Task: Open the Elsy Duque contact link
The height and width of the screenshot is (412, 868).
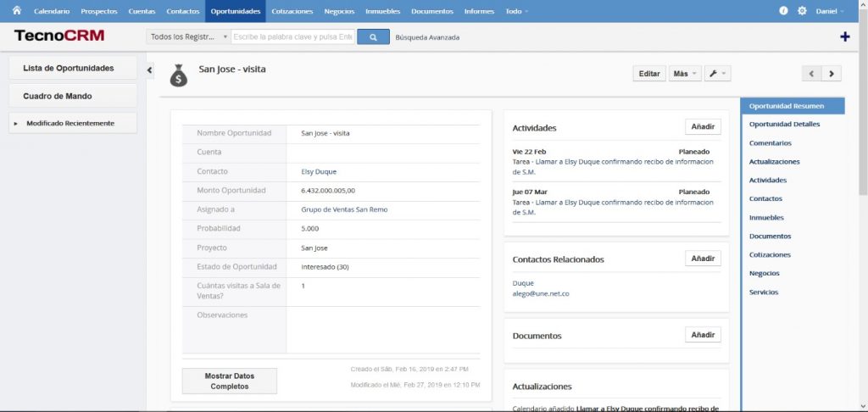Action: 319,171
